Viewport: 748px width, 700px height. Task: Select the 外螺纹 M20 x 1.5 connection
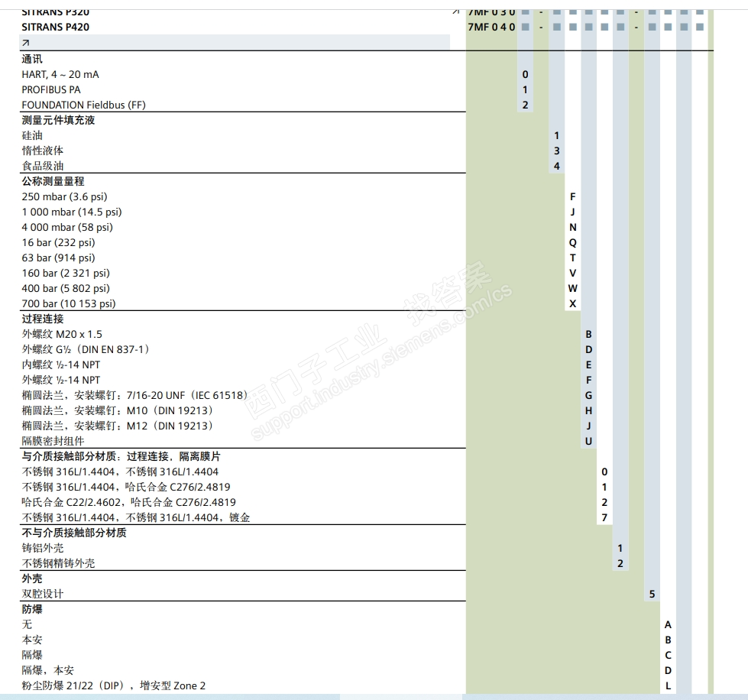62,334
